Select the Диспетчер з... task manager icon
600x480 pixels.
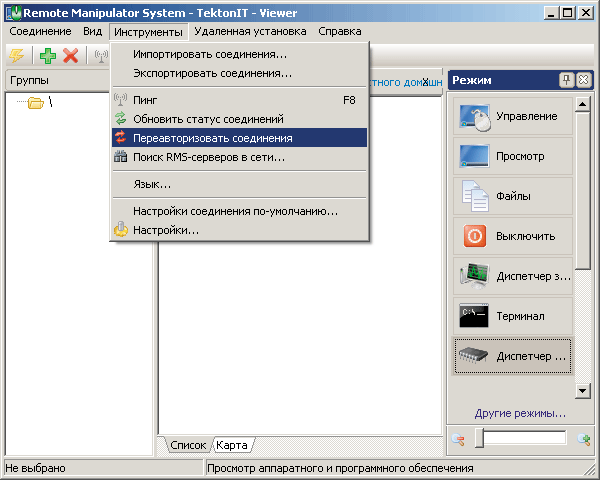(474, 276)
